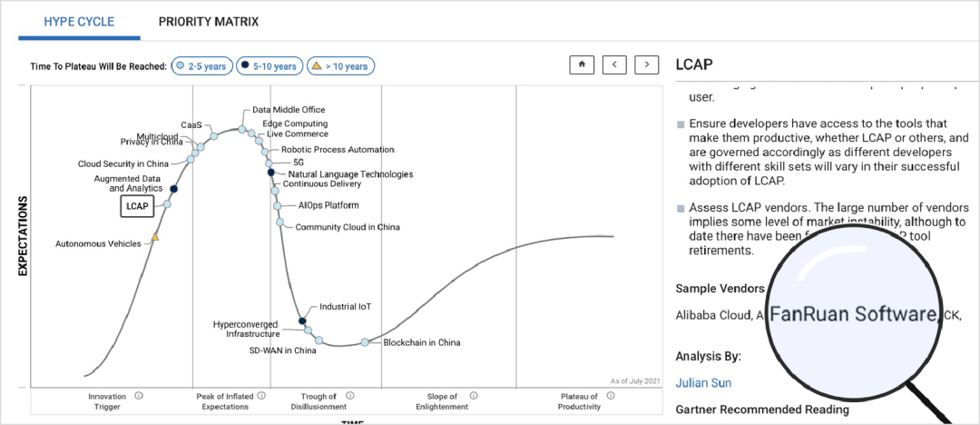980x425 pixels.
Task: Show Slope of Enlightenment info icon
Action: (474, 396)
